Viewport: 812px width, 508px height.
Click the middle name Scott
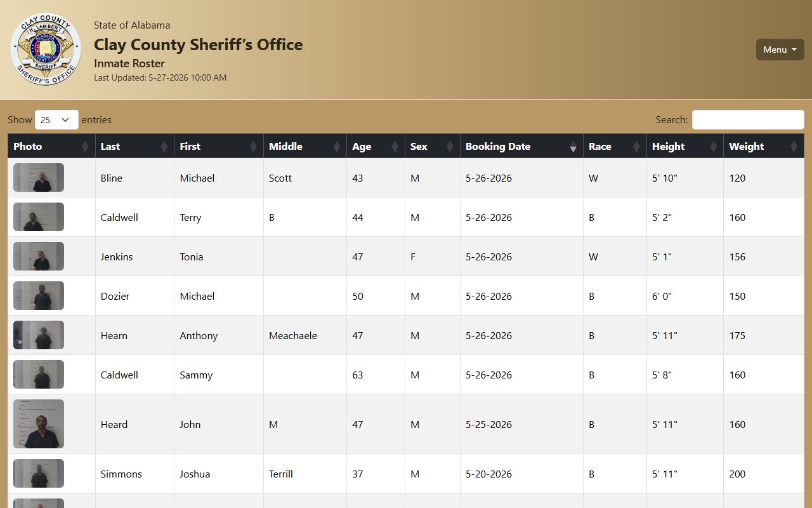(280, 178)
